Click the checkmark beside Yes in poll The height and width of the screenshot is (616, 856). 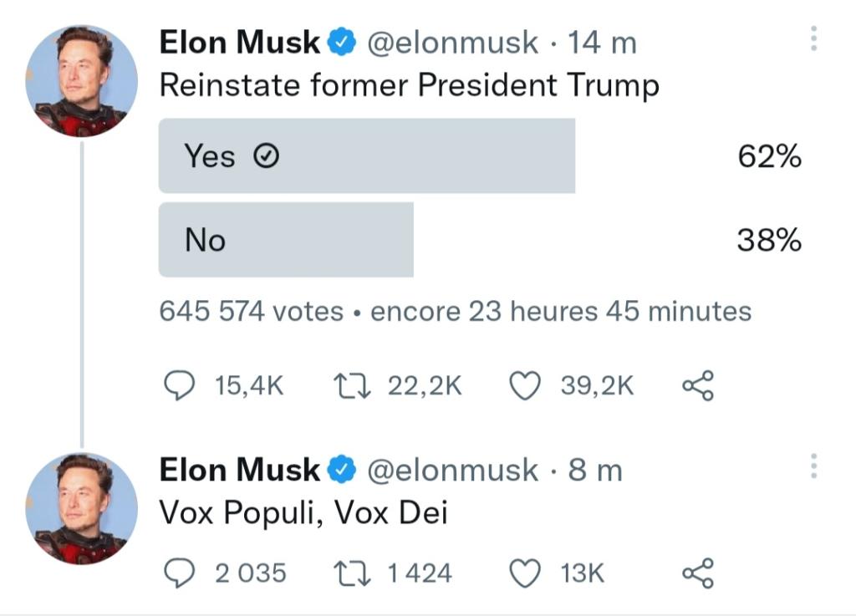pyautogui.click(x=265, y=156)
